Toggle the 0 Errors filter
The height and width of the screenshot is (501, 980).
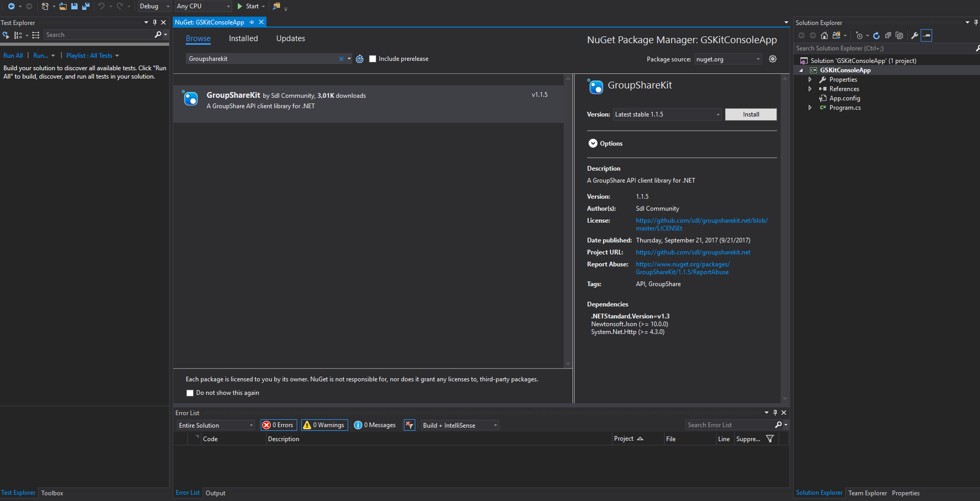click(279, 425)
